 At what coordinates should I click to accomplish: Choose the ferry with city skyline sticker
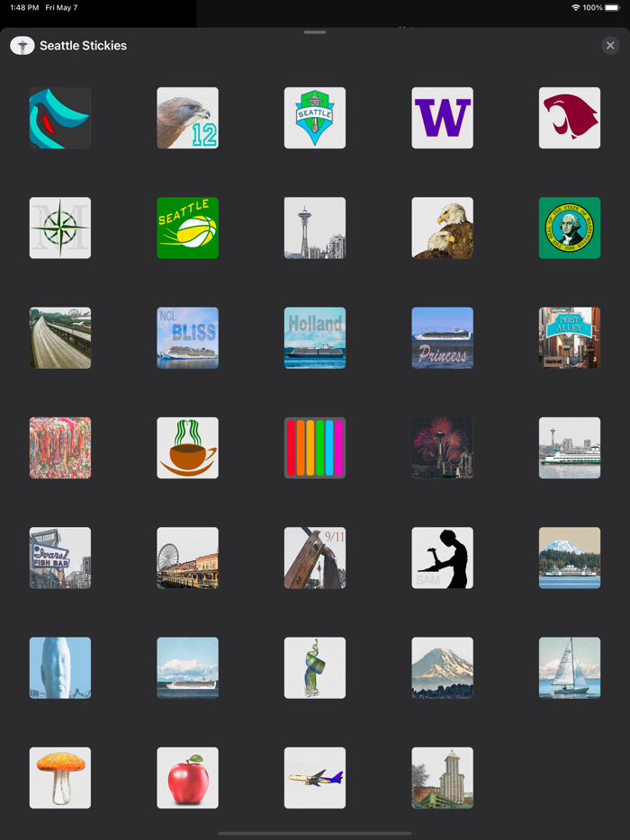tap(570, 448)
